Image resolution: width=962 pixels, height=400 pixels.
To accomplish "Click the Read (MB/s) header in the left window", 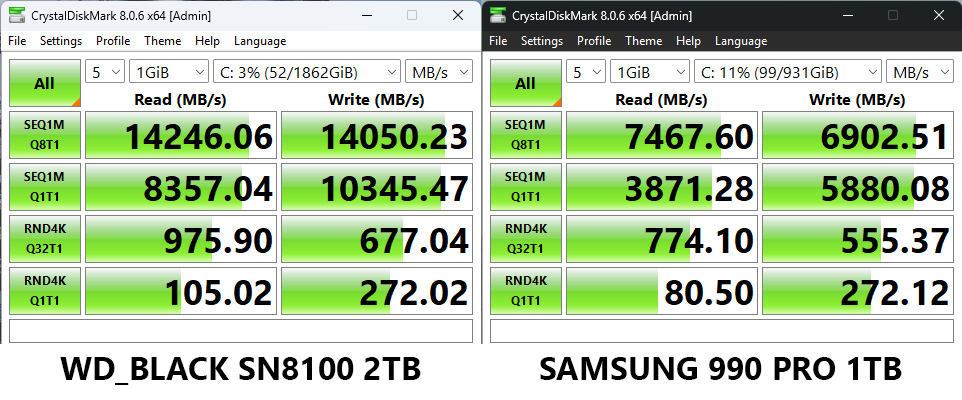I will pos(180,99).
